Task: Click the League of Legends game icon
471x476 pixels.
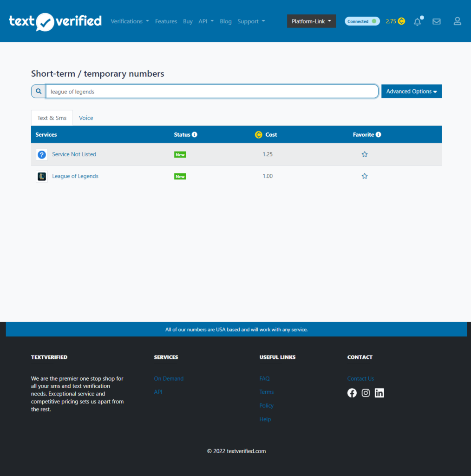Action: click(x=42, y=176)
